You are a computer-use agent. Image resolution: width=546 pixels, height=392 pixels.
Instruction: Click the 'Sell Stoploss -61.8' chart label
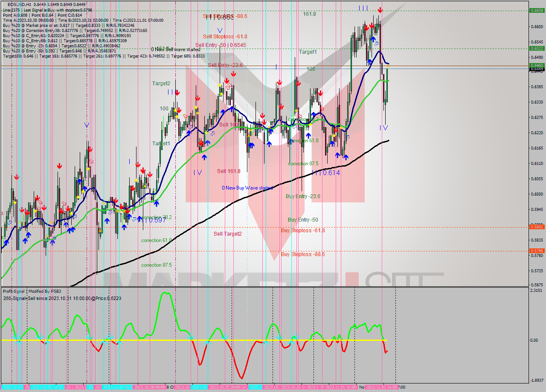pos(225,37)
